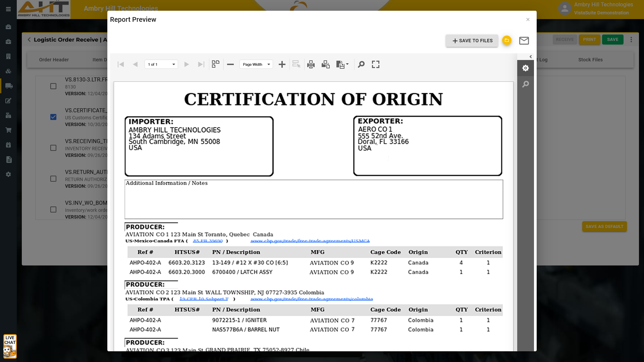Toggle full screen report view
The image size is (644, 362).
pos(376,64)
